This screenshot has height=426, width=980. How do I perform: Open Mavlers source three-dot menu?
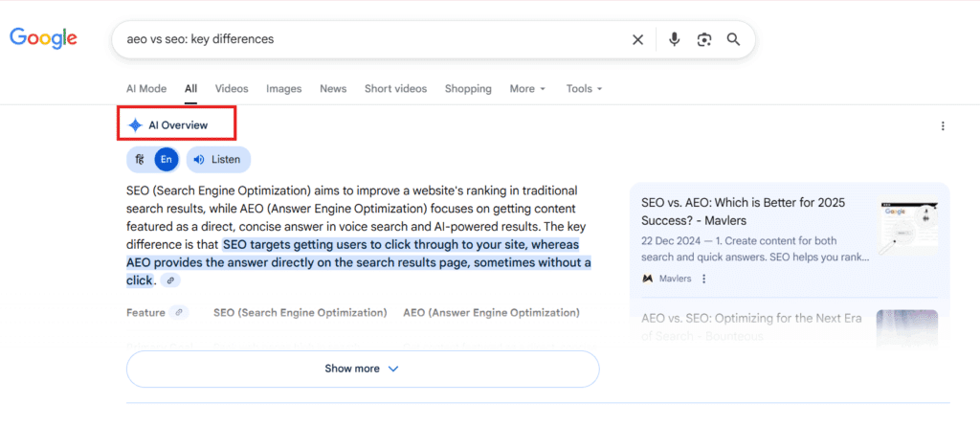pyautogui.click(x=704, y=279)
